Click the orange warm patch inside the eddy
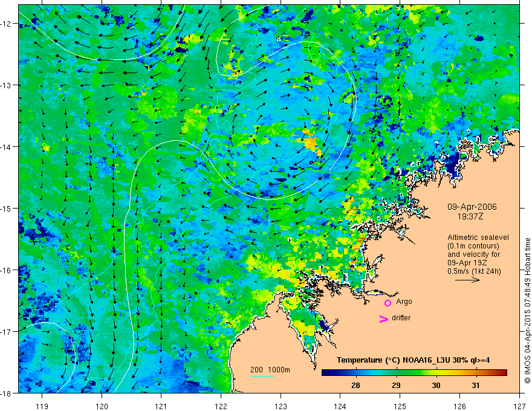Screen dimensions: 532x411 pyautogui.click(x=311, y=141)
